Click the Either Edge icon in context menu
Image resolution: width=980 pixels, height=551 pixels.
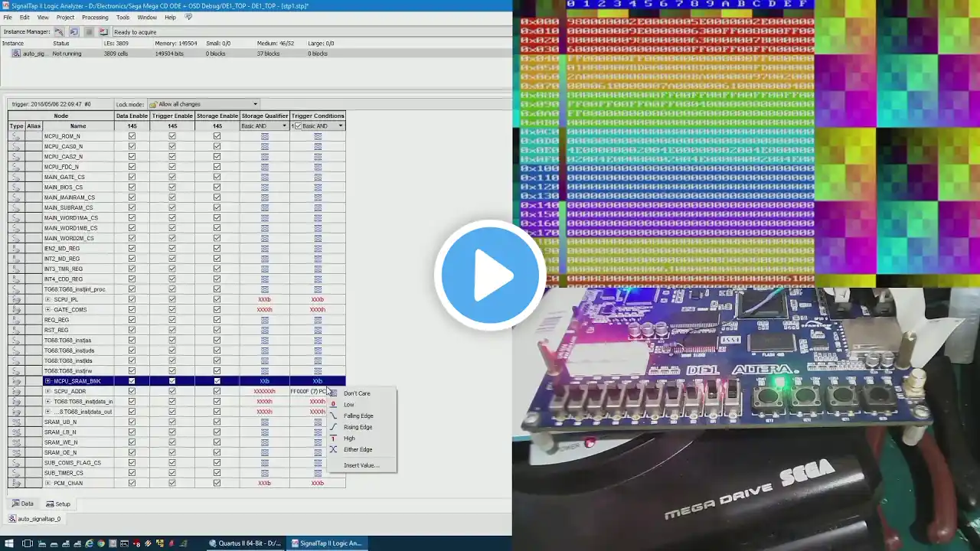coord(333,449)
